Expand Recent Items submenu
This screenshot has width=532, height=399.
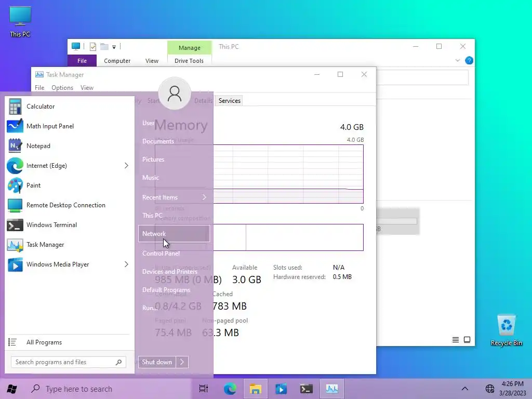coord(174,197)
